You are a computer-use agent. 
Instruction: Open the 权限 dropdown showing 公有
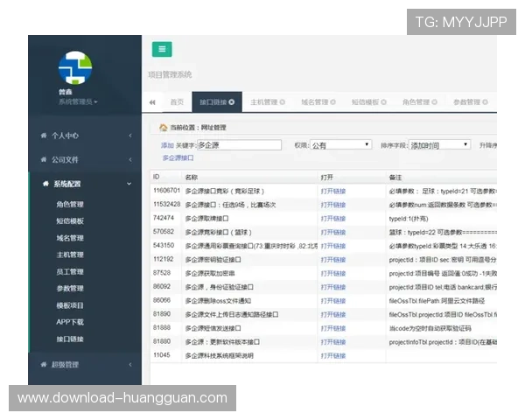(341, 144)
